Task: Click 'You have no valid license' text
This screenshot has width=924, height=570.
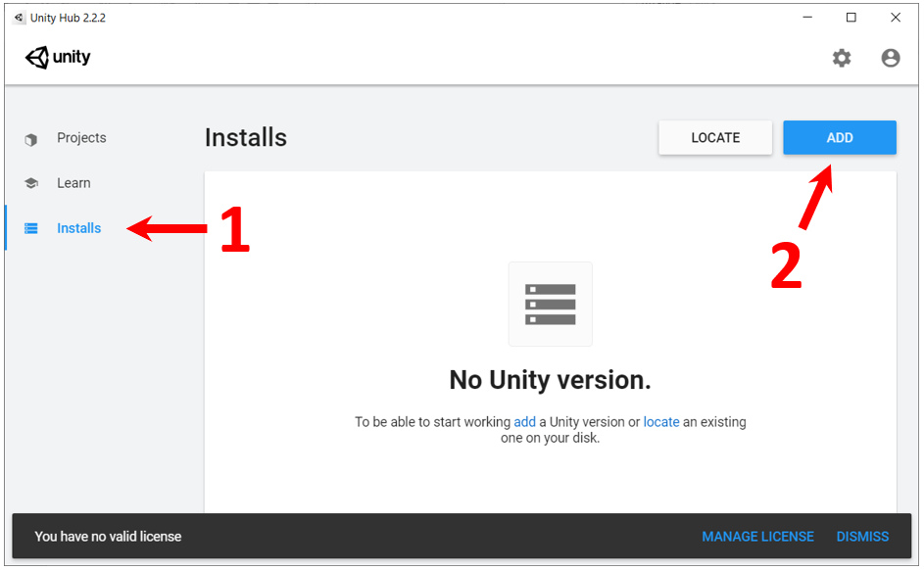Action: 108,537
